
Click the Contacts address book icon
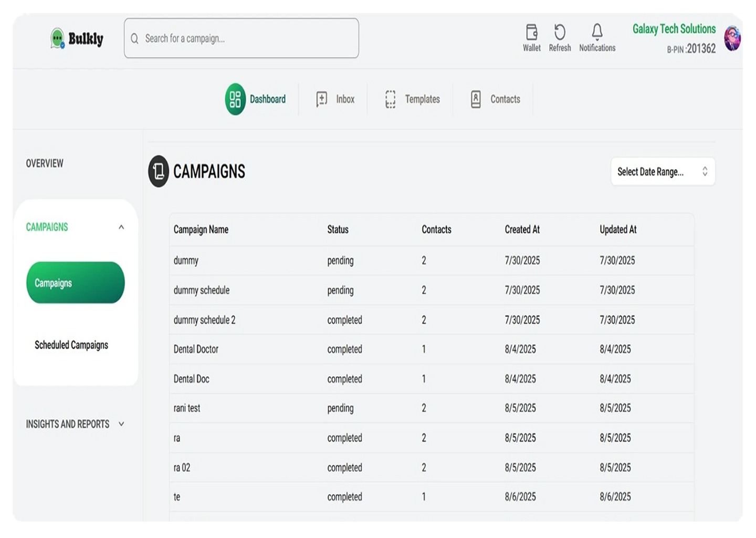point(476,99)
